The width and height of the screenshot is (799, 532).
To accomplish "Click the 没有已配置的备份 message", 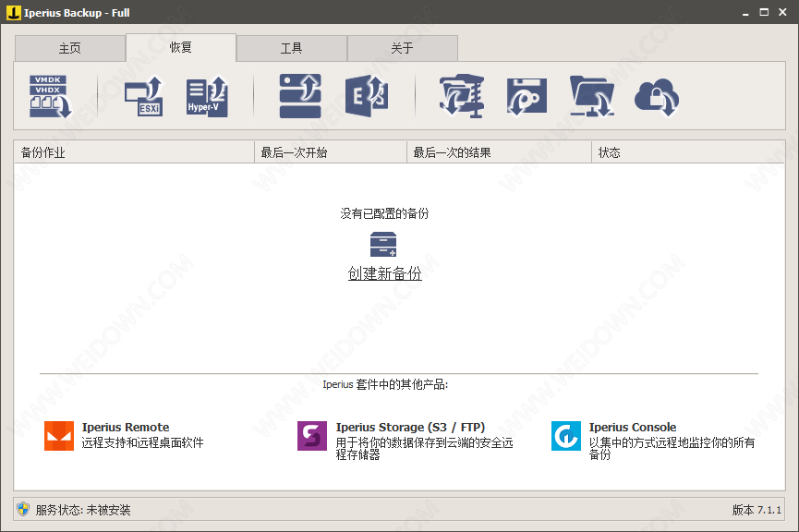I will (x=385, y=213).
